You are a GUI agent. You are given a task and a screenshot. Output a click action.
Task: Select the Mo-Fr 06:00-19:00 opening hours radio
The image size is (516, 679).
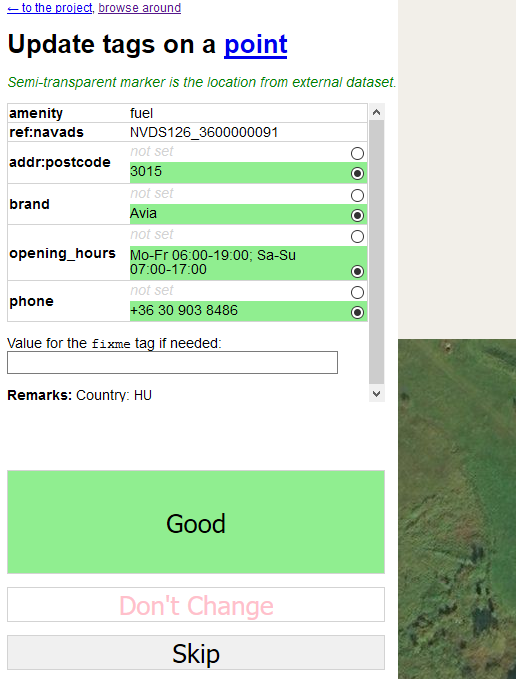357,272
